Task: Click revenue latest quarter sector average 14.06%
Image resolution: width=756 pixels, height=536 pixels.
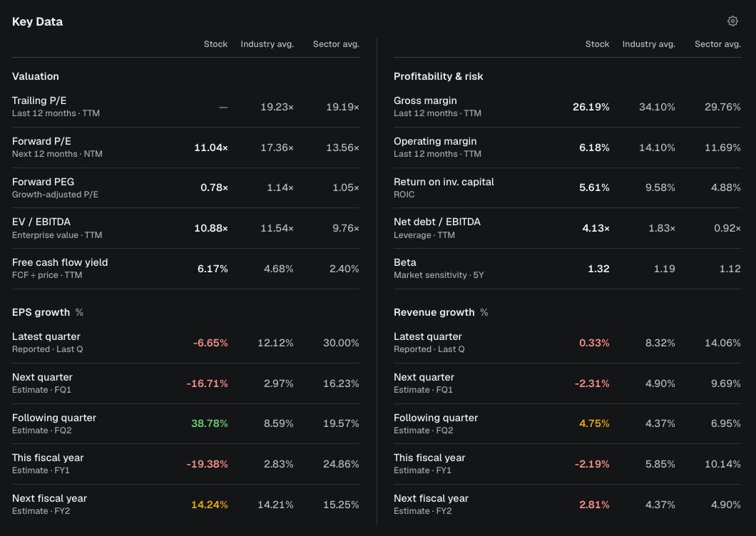Action: (722, 343)
